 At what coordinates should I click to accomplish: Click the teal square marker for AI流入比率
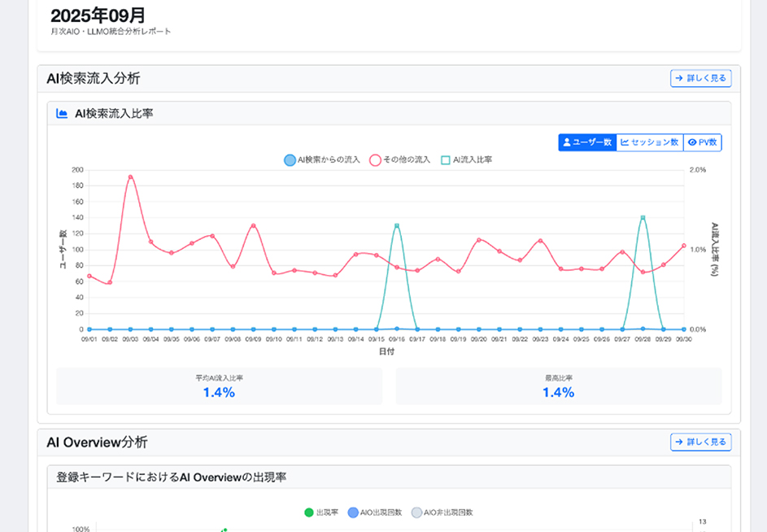446,159
